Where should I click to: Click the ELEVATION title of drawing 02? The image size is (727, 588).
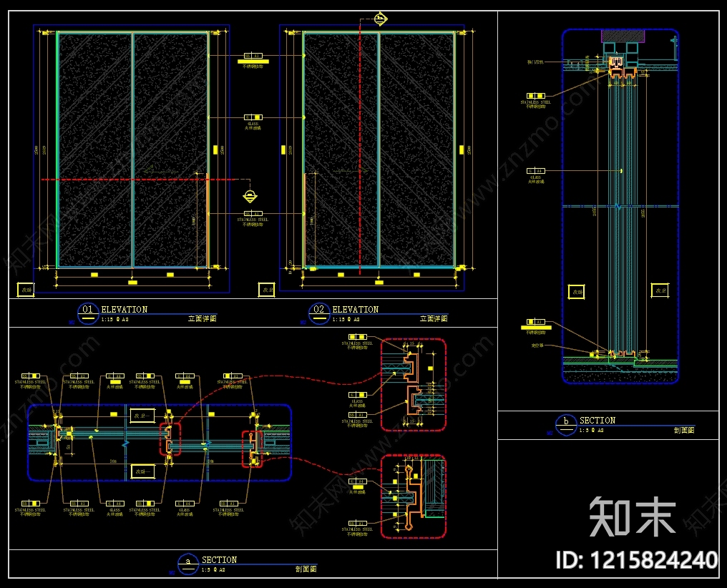point(356,310)
